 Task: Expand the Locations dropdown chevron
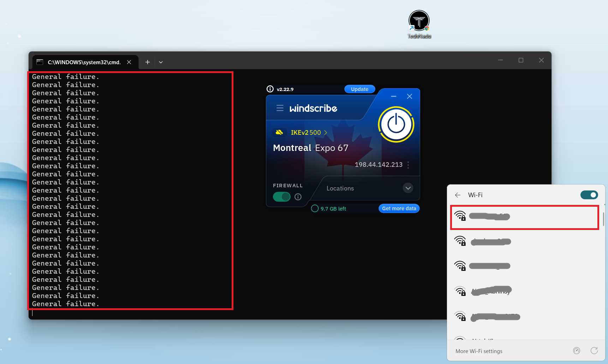tap(408, 188)
